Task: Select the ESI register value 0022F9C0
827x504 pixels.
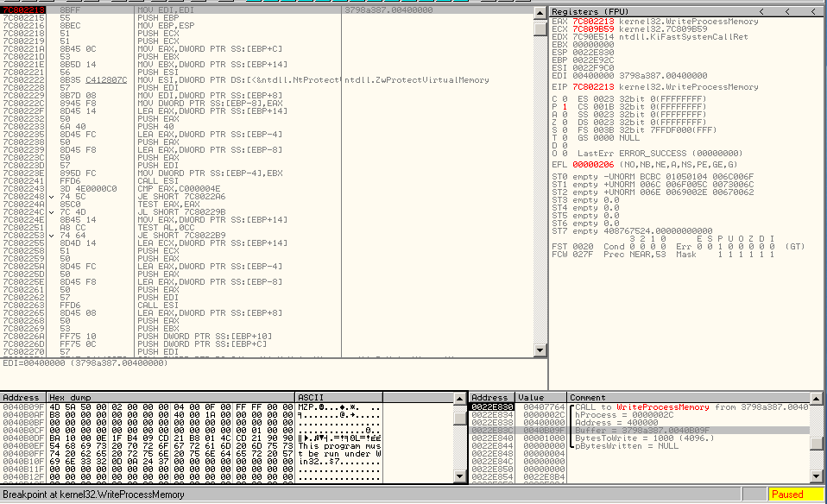Action: click(x=593, y=68)
